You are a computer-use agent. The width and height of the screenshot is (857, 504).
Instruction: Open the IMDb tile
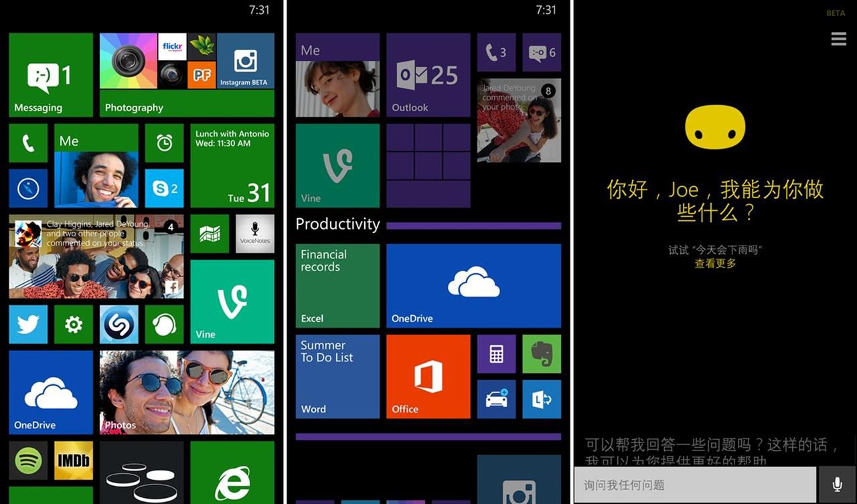(x=74, y=460)
